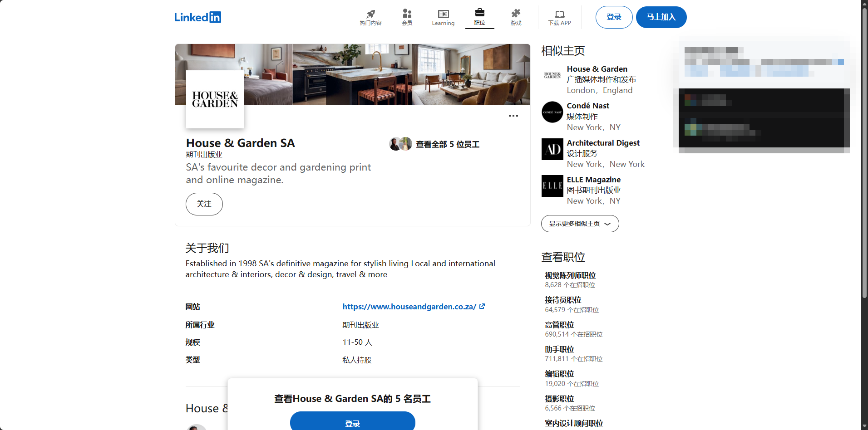
Task: Click the House & Garden SA logo
Action: coord(215,99)
